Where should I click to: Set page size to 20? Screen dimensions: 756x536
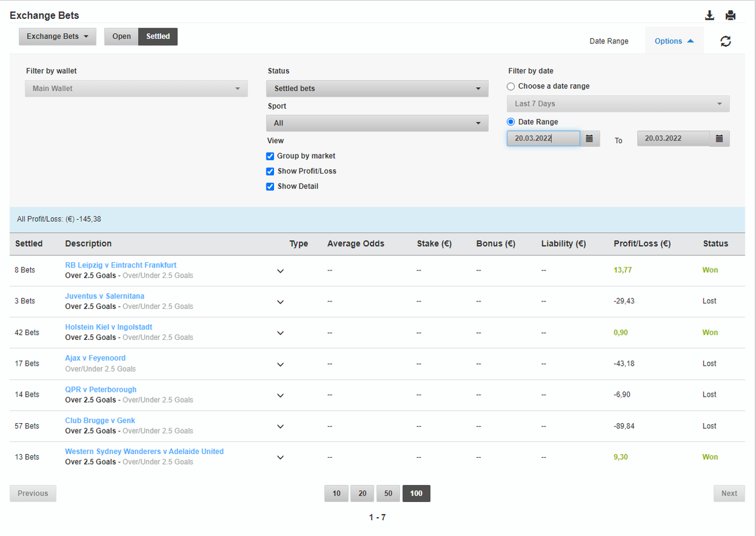click(362, 494)
